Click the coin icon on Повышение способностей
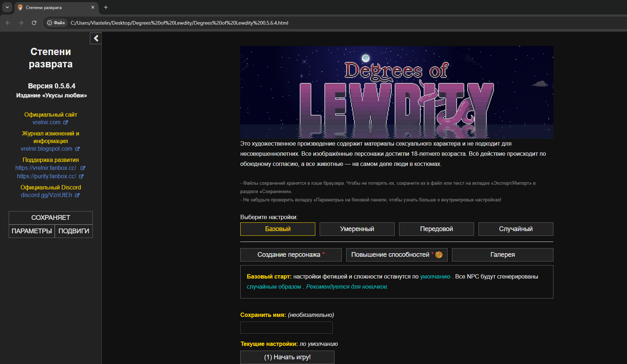This screenshot has width=627, height=364. [x=439, y=255]
